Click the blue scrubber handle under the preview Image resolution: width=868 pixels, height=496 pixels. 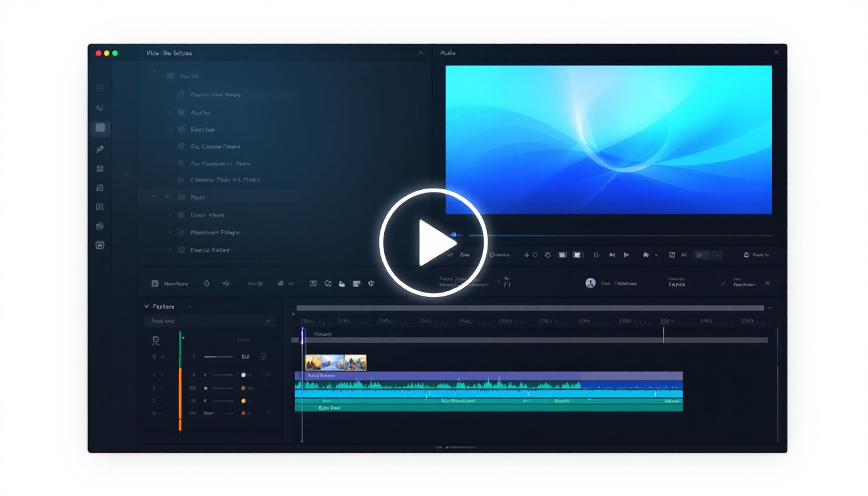tap(453, 235)
